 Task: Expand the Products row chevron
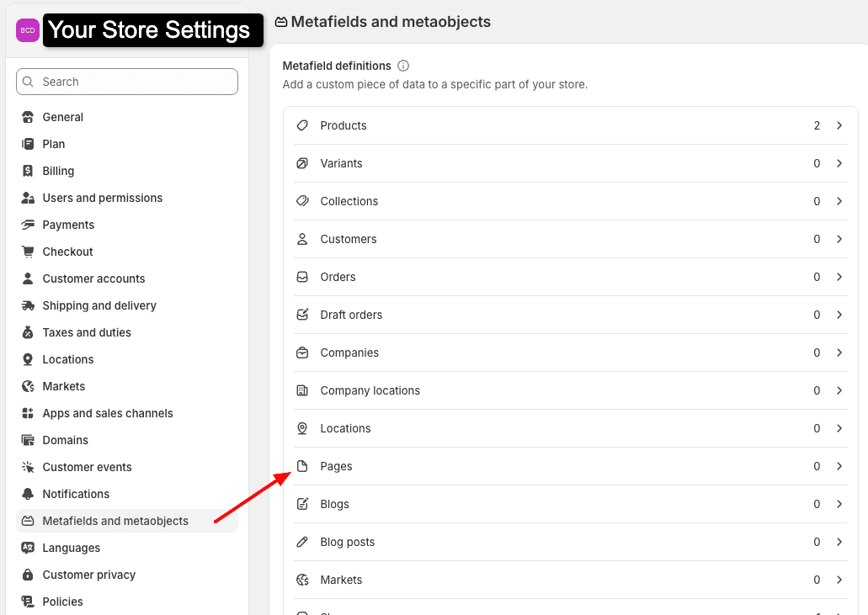pyautogui.click(x=839, y=125)
